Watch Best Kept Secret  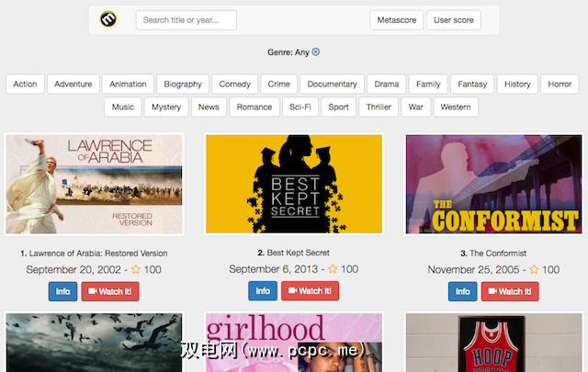[311, 290]
